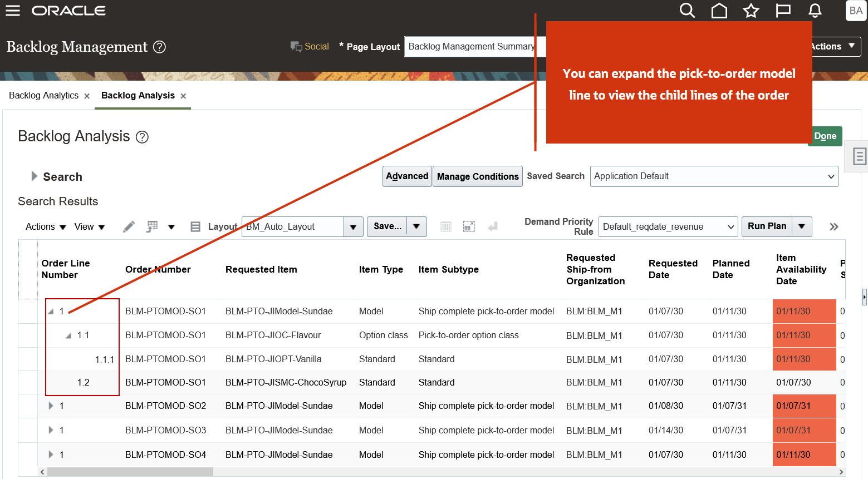Click Item Availability Date column header
The height and width of the screenshot is (479, 868).
click(x=801, y=269)
